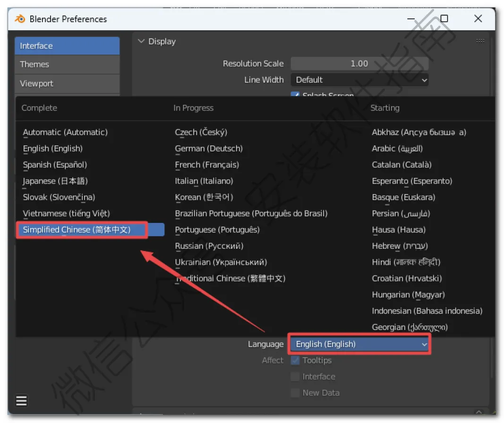Select Czech (Český) language
504x423 pixels.
201,132
